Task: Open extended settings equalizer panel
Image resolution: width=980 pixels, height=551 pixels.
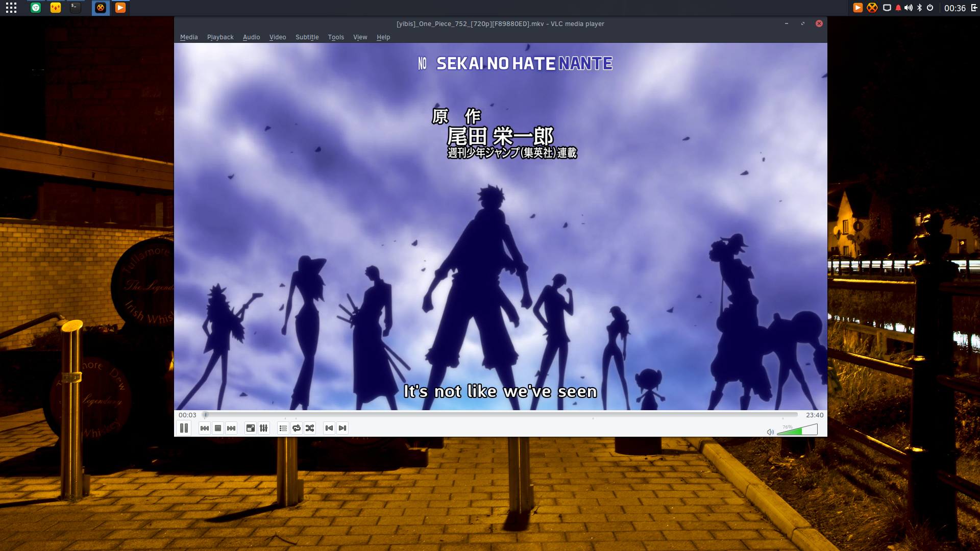Action: (x=264, y=428)
